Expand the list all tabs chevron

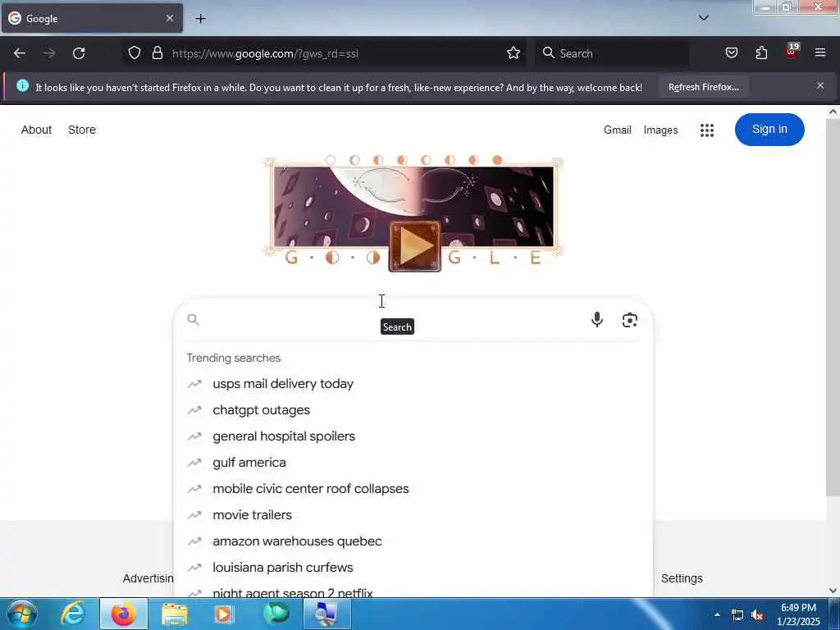[703, 18]
